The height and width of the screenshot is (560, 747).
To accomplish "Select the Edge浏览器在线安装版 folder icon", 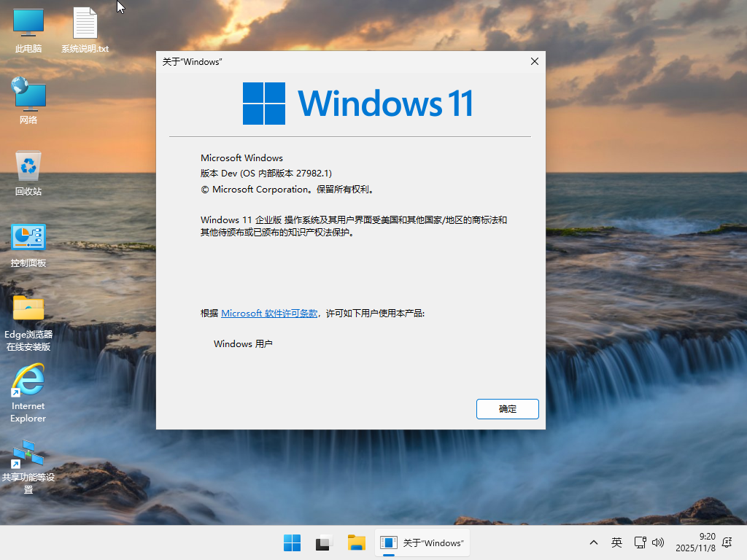I will (28, 324).
